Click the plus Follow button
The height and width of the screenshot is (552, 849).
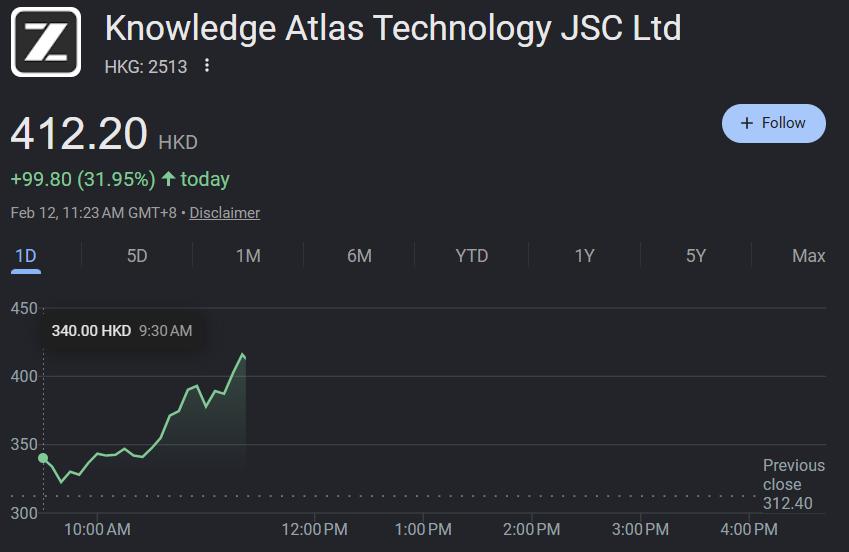773,123
